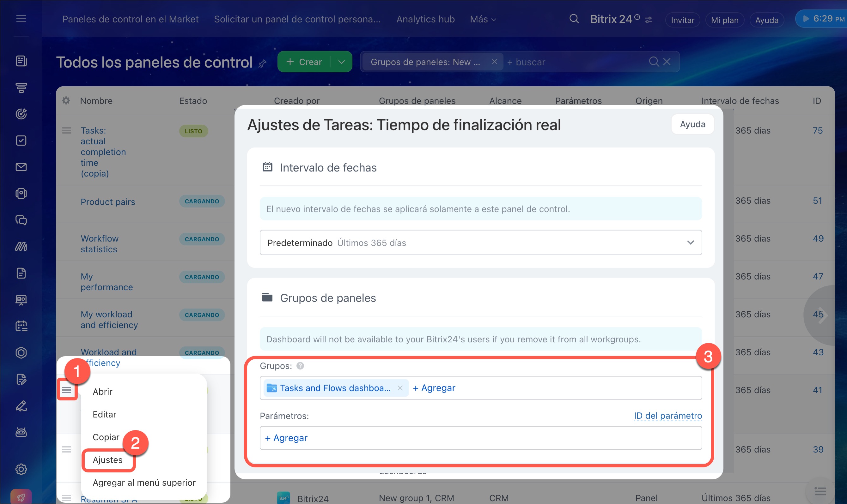Viewport: 847px width, 504px height.
Task: Click the Ayuda button in settings panel
Action: coord(692,124)
